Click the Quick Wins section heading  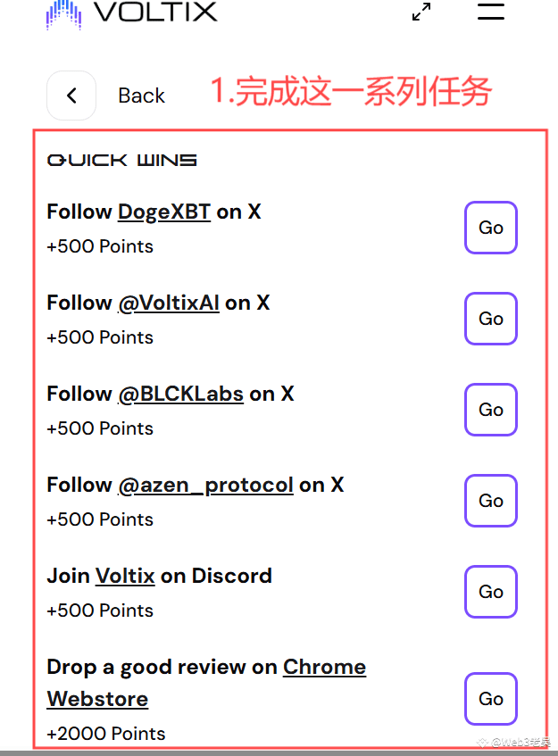tap(121, 160)
